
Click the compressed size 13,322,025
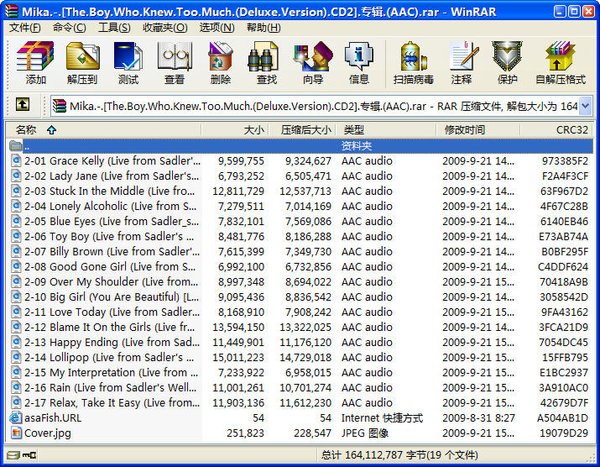305,327
